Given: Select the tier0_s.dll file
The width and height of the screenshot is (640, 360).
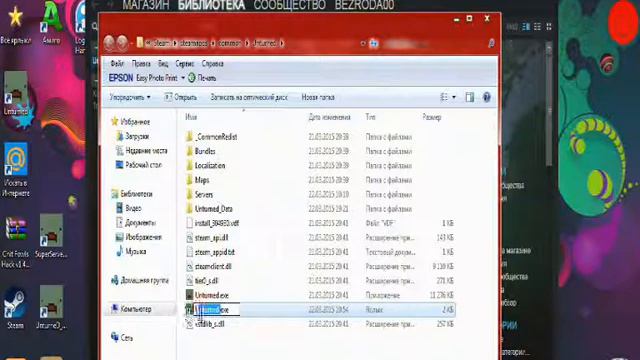Looking at the screenshot, I should click(206, 281).
